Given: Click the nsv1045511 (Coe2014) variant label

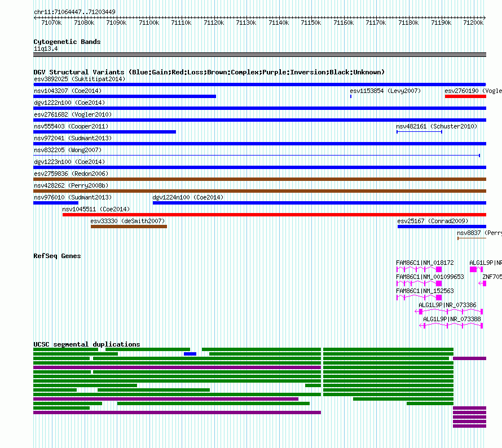Looking at the screenshot, I should (x=96, y=209).
